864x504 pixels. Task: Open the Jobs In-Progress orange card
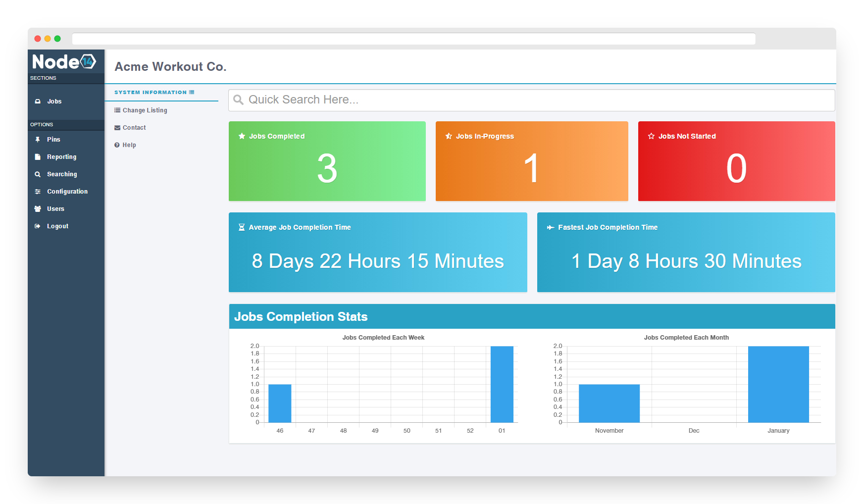pyautogui.click(x=531, y=161)
